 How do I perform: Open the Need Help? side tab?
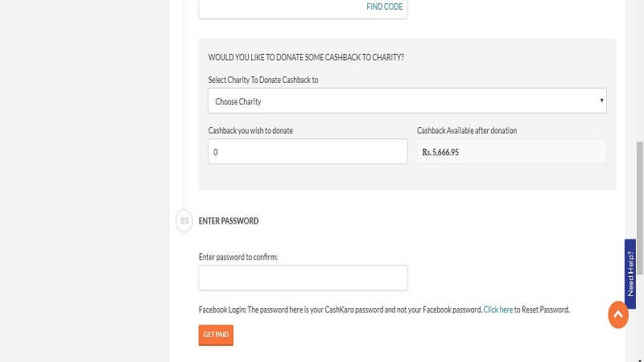point(630,274)
